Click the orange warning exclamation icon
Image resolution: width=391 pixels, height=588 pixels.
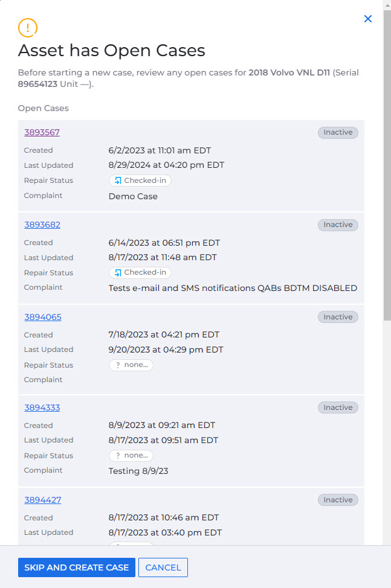[x=28, y=28]
